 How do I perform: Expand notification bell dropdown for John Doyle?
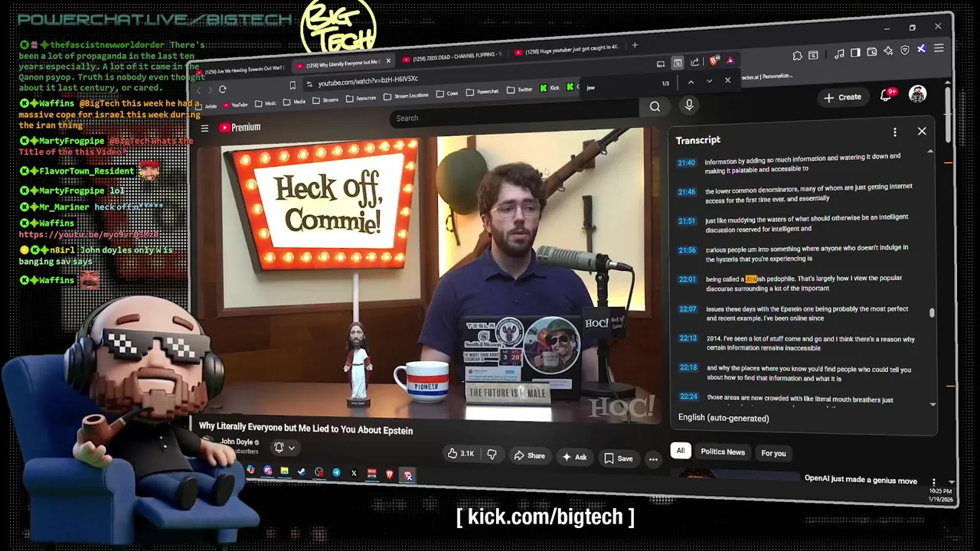coord(283,448)
